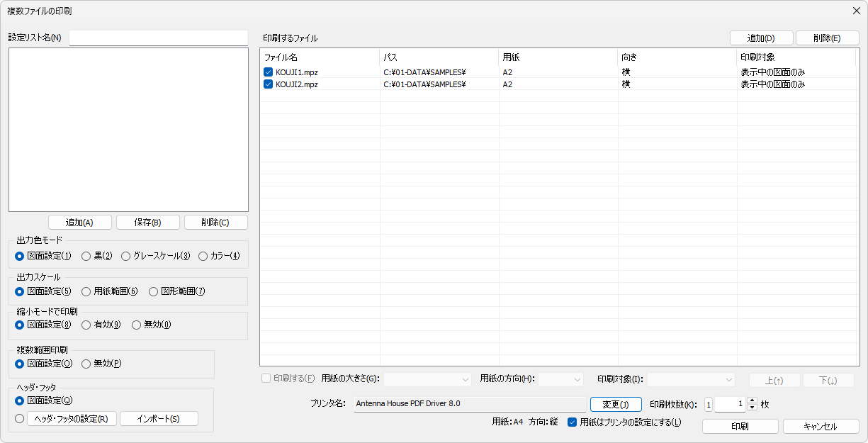Toggle 用紙はプリンタの設定にする checkbox
The image size is (868, 443).
[x=573, y=422]
